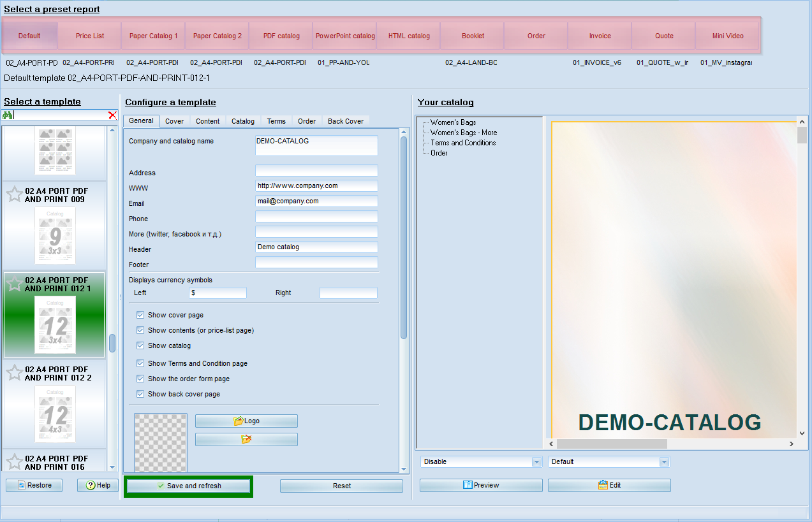The height and width of the screenshot is (522, 812).
Task: Click the Edit button with gear icon
Action: click(609, 485)
